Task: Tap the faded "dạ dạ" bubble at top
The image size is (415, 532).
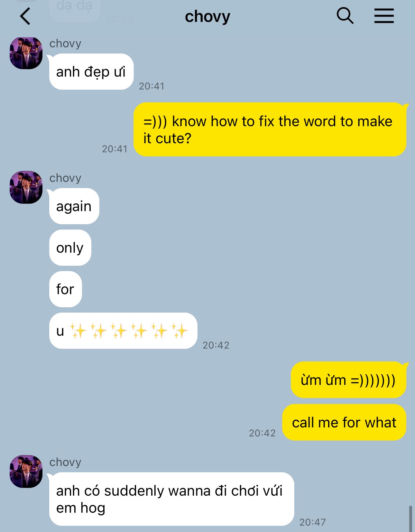Action: (x=75, y=10)
